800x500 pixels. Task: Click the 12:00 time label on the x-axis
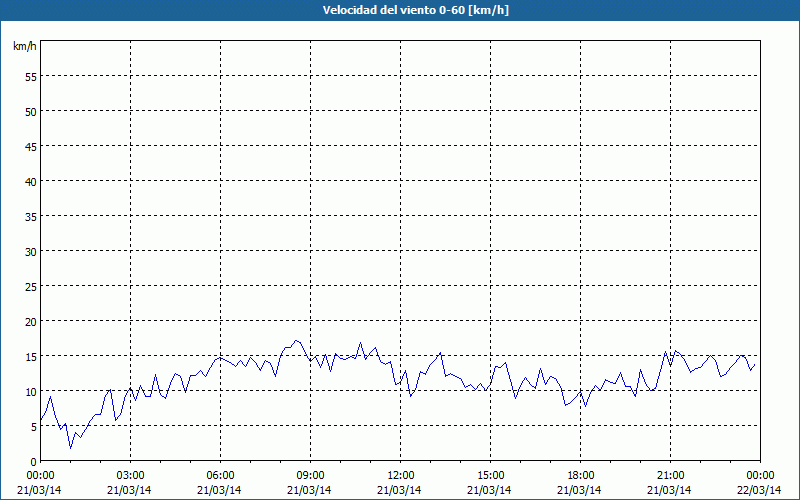tap(401, 476)
